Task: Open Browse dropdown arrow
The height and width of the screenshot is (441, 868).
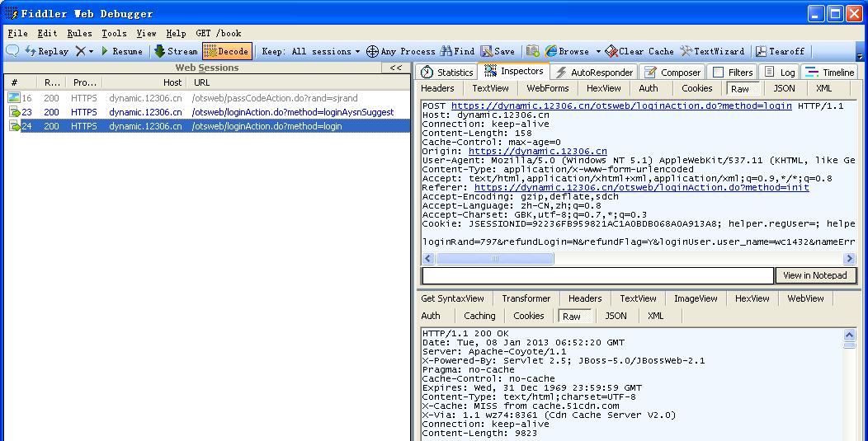Action: 598,51
